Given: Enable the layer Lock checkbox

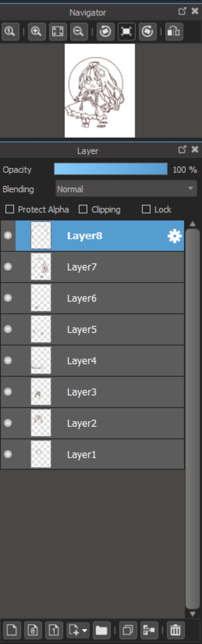Looking at the screenshot, I should point(146,209).
